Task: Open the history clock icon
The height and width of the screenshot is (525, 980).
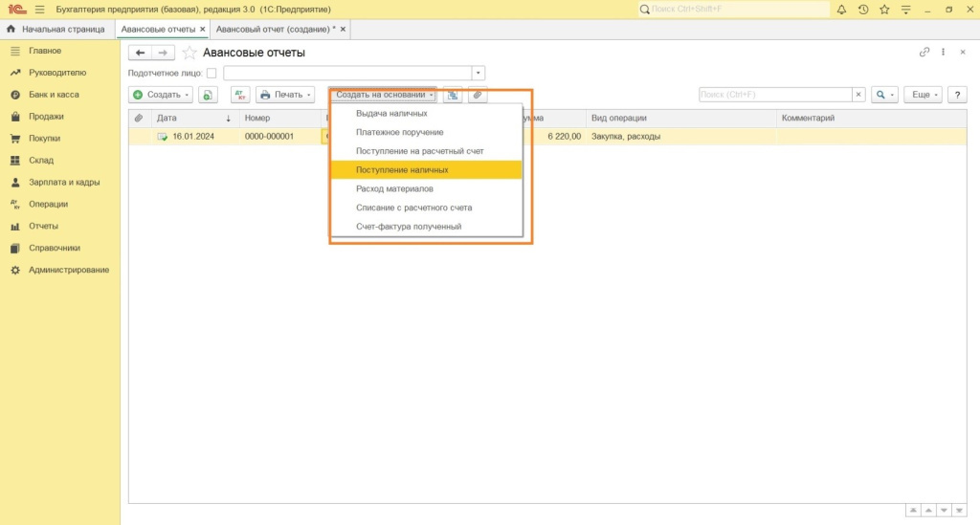Action: pyautogui.click(x=863, y=10)
